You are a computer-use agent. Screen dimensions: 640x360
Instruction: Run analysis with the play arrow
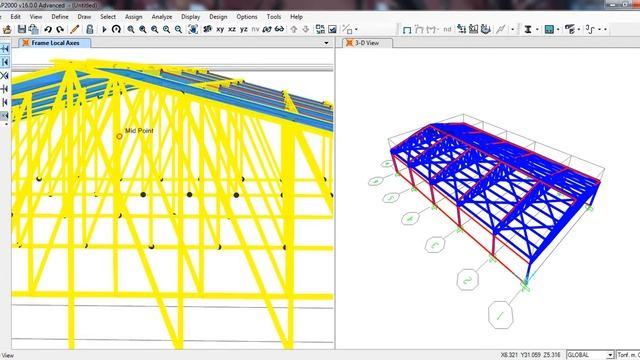(x=104, y=29)
